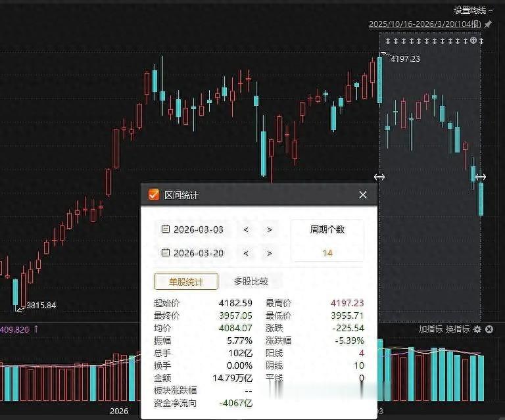The width and height of the screenshot is (505, 420).
Task: Click the 最高价 value 4197.23 in dialog
Action: pyautogui.click(x=347, y=303)
